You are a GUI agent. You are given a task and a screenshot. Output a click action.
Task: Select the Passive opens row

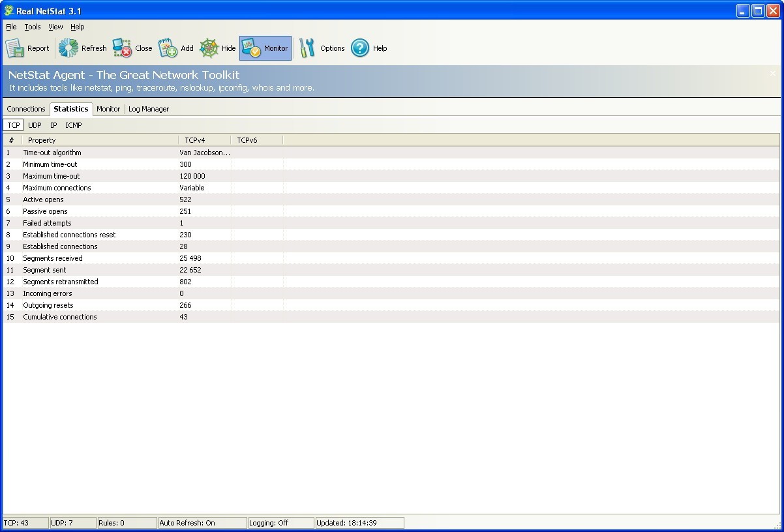click(x=391, y=211)
